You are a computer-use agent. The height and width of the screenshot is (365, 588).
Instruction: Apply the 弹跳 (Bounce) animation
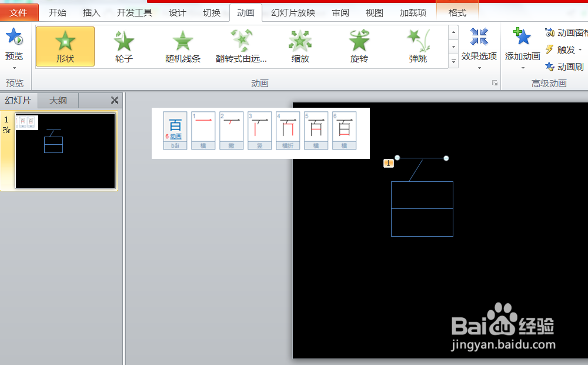[x=417, y=47]
